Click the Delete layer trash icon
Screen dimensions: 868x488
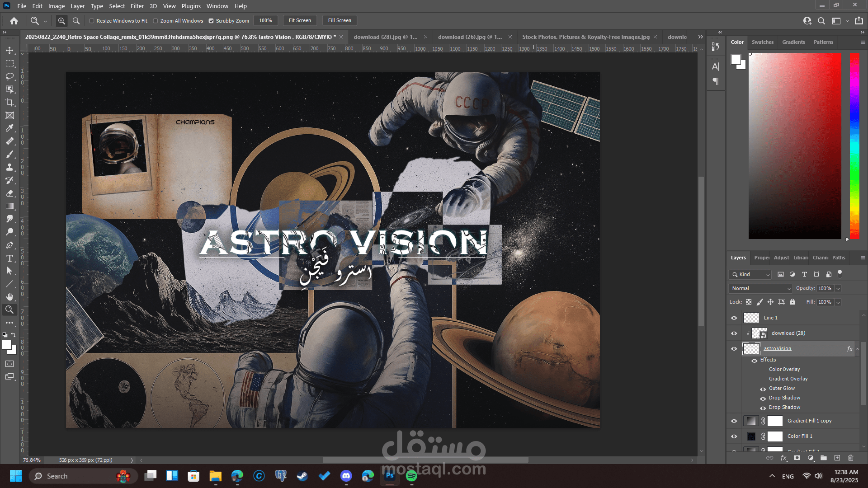pos(850,458)
